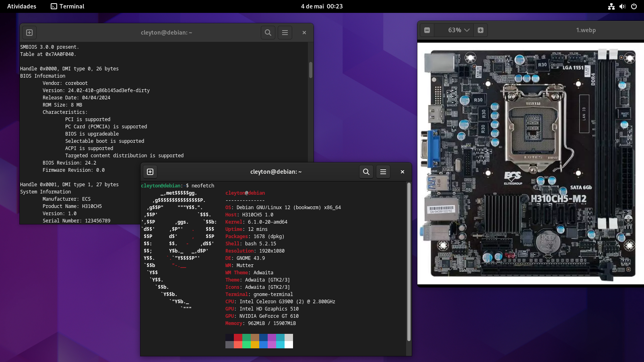Open hamburger menu in back terminal window
Image resolution: width=644 pixels, height=362 pixels.
click(x=285, y=33)
